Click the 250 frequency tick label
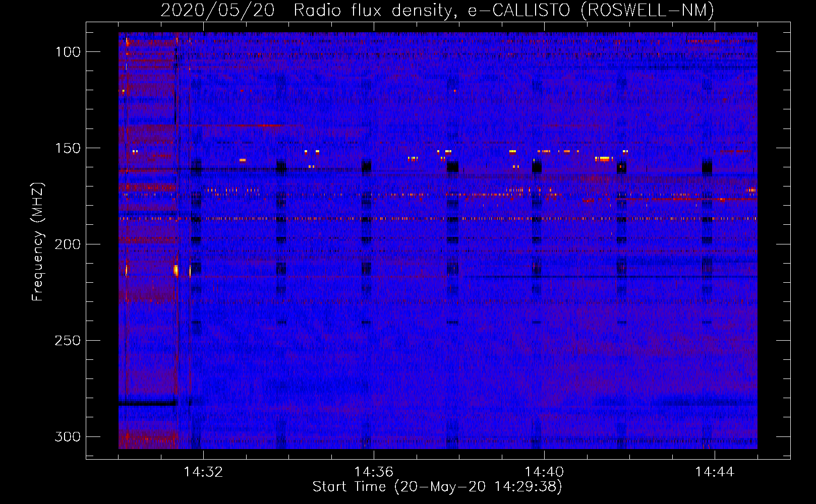 click(x=68, y=341)
